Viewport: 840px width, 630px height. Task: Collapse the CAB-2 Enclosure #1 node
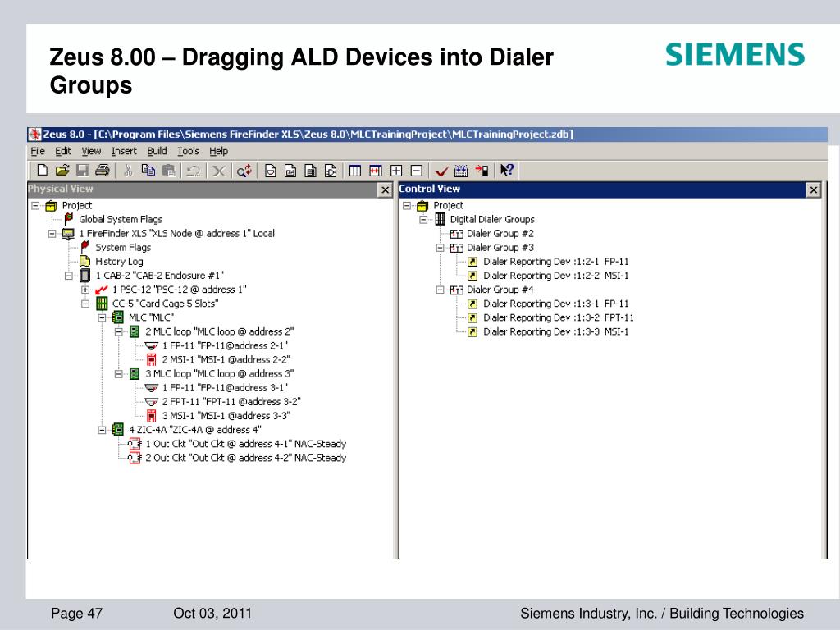pos(69,276)
